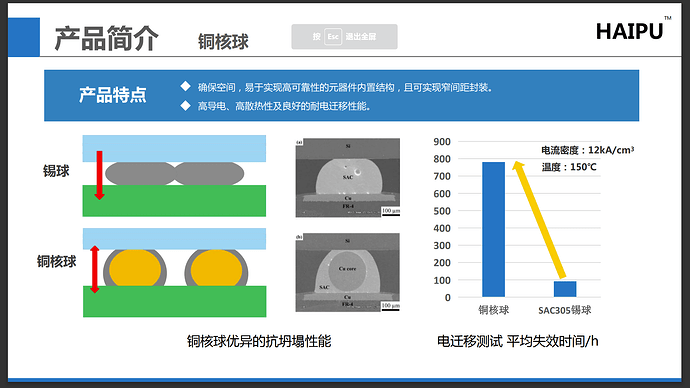Click the '产品特点' banner heading
The height and width of the screenshot is (388, 690).
click(113, 95)
